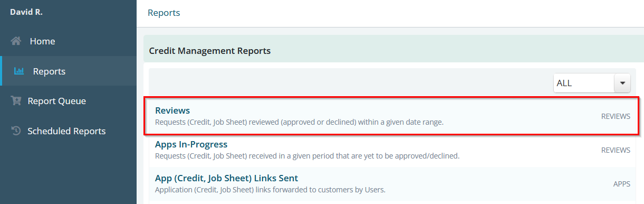The image size is (644, 204).
Task: Expand the ALL filter dropdown arrow
Action: (x=622, y=83)
